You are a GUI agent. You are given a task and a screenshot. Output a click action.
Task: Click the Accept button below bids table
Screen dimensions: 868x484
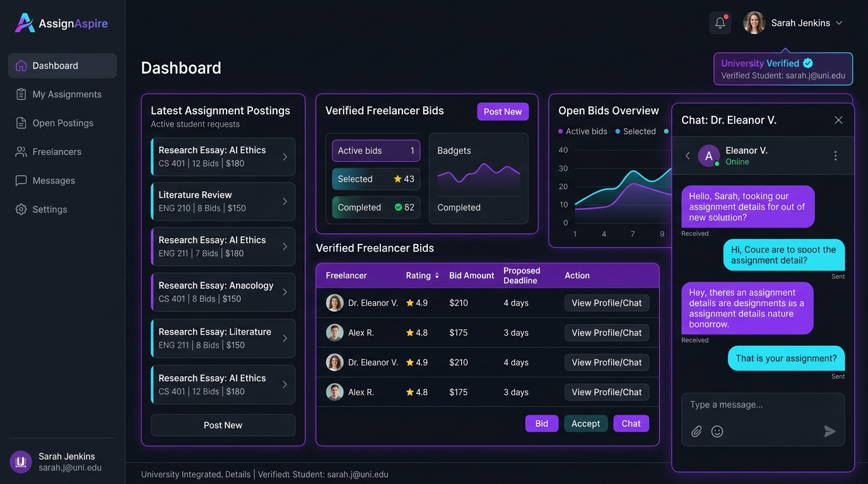(x=585, y=423)
